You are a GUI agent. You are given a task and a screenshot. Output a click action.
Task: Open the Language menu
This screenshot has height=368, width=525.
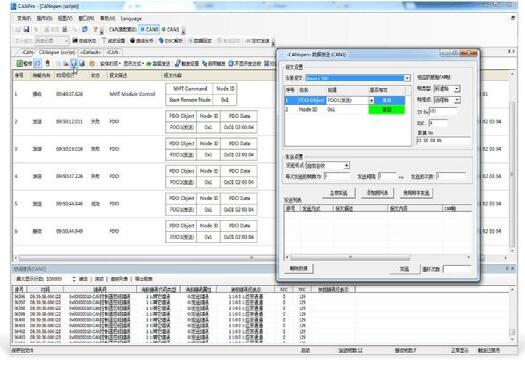click(x=131, y=18)
